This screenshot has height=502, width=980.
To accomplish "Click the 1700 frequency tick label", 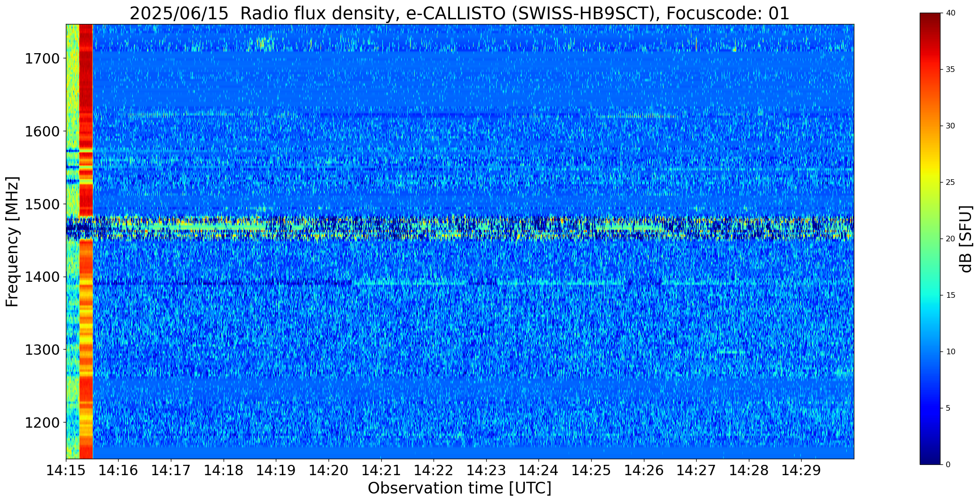I will (42, 59).
